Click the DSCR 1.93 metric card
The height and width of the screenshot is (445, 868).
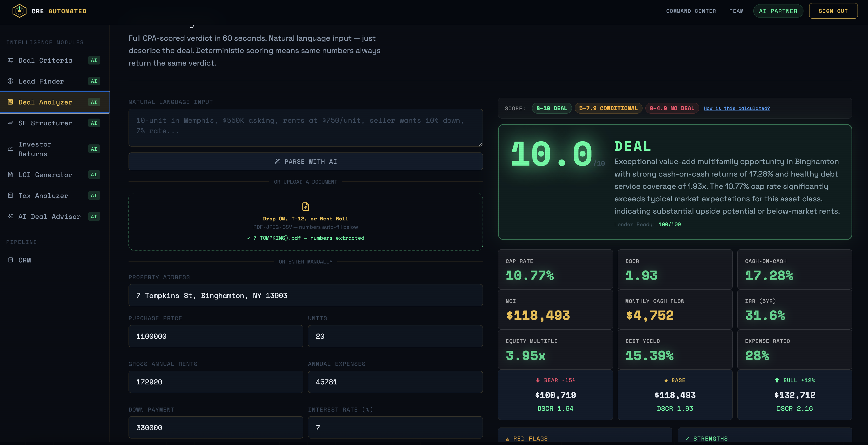click(x=675, y=269)
